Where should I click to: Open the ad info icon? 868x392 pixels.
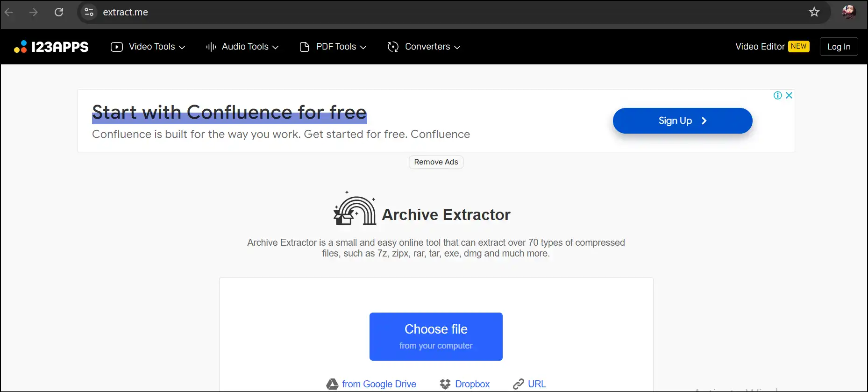[x=778, y=95]
